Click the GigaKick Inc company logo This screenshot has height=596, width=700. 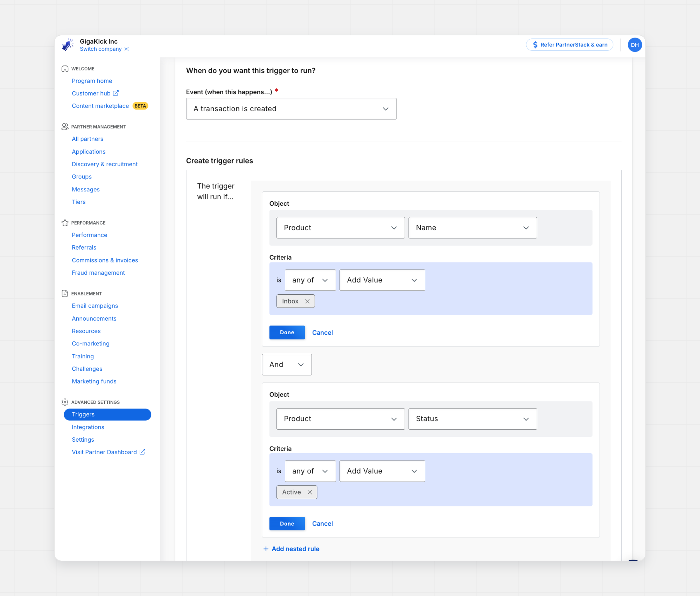point(68,45)
